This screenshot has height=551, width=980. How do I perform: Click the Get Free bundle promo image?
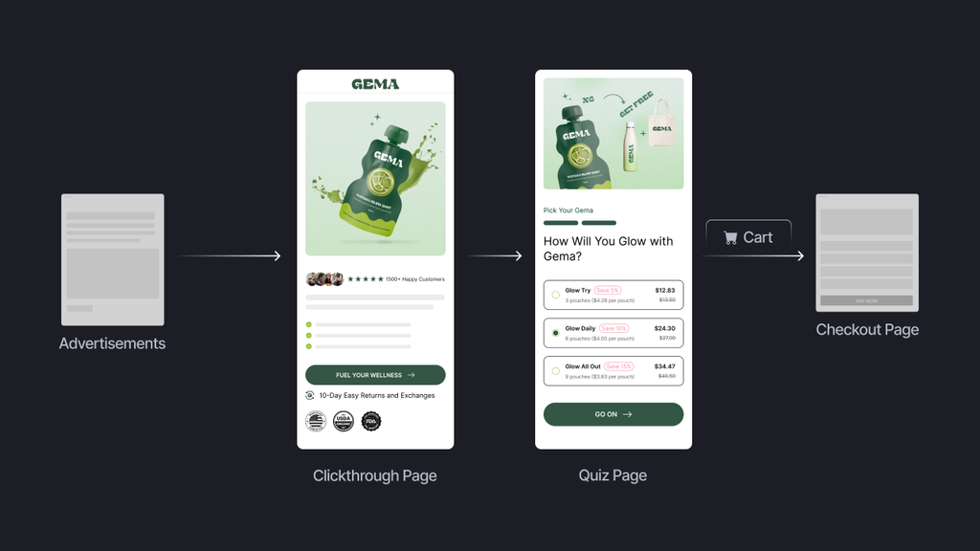click(x=613, y=134)
